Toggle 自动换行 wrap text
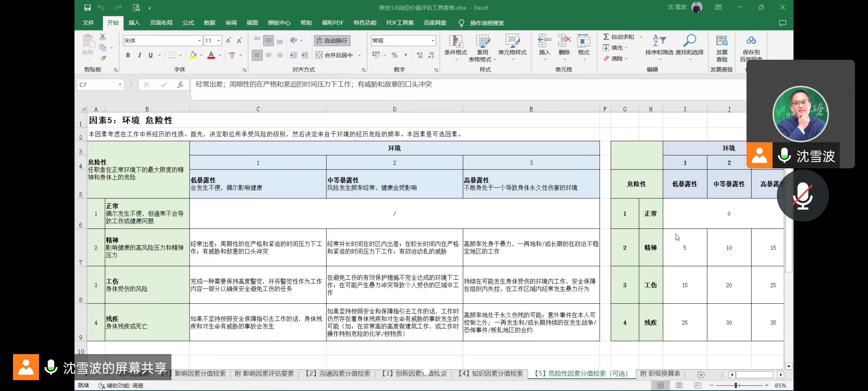The image size is (868, 391). pos(332,41)
